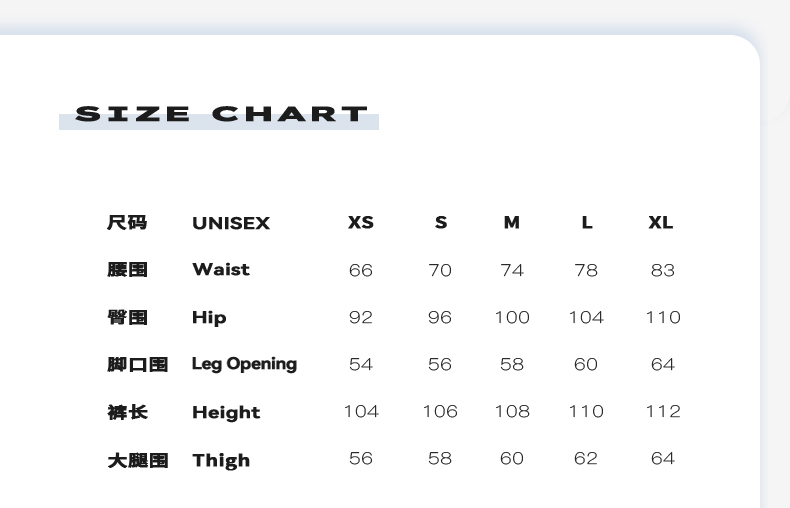Click the Height row label
This screenshot has height=508, width=790.
point(226,412)
